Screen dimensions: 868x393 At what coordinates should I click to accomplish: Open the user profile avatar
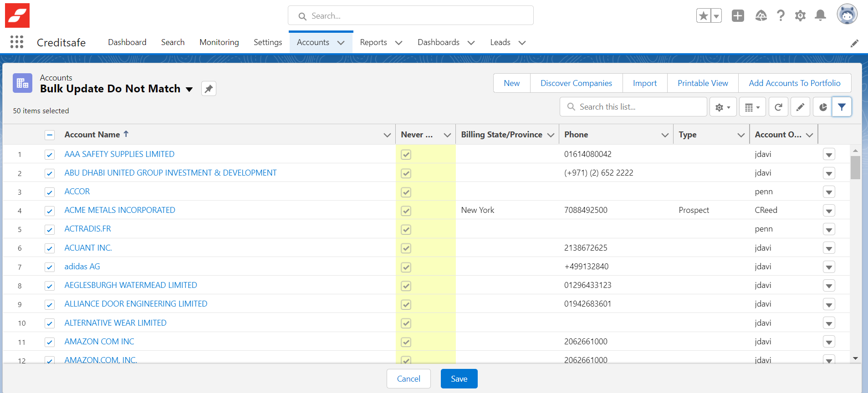click(x=847, y=15)
